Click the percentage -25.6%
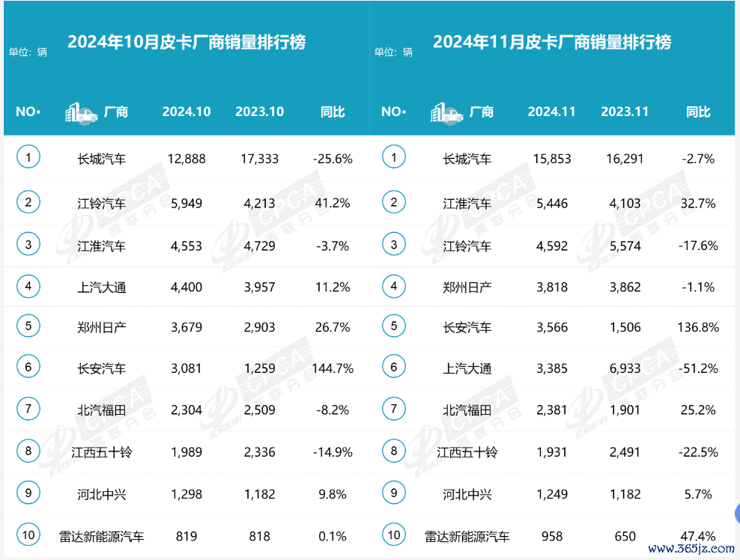The width and height of the screenshot is (740, 560). [x=333, y=159]
